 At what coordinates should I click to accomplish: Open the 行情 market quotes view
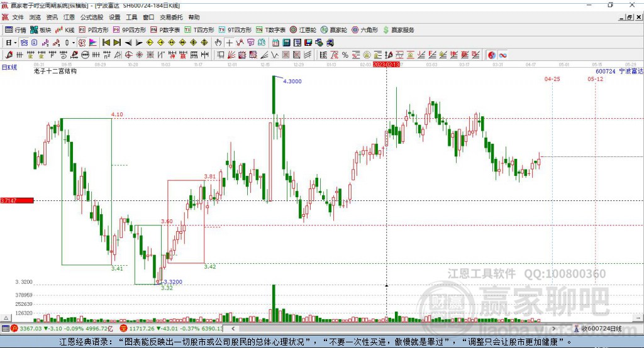[16, 30]
